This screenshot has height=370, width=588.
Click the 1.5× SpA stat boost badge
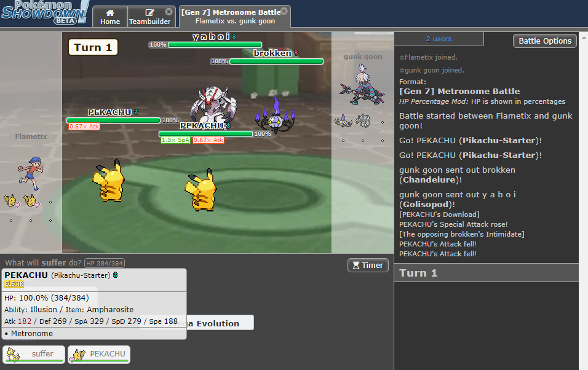click(175, 140)
